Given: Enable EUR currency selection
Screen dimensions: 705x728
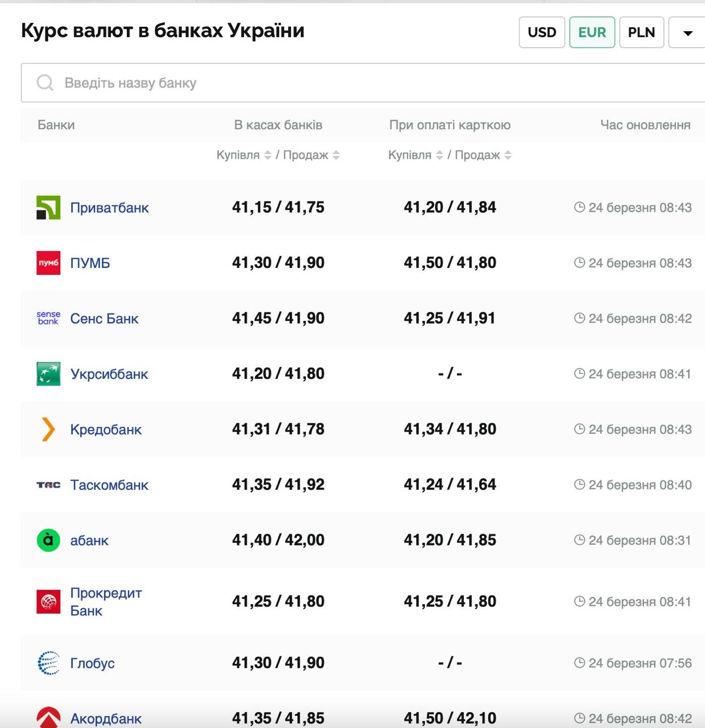Looking at the screenshot, I should tap(592, 32).
